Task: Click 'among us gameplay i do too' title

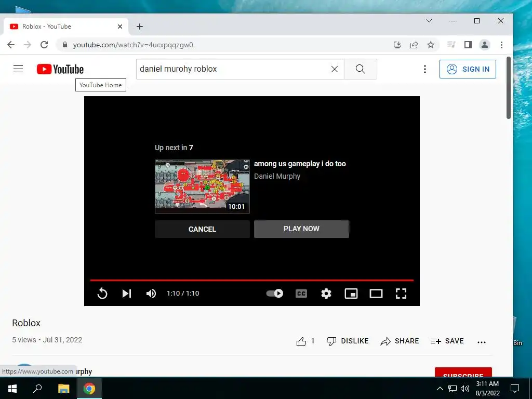Action: pyautogui.click(x=300, y=164)
